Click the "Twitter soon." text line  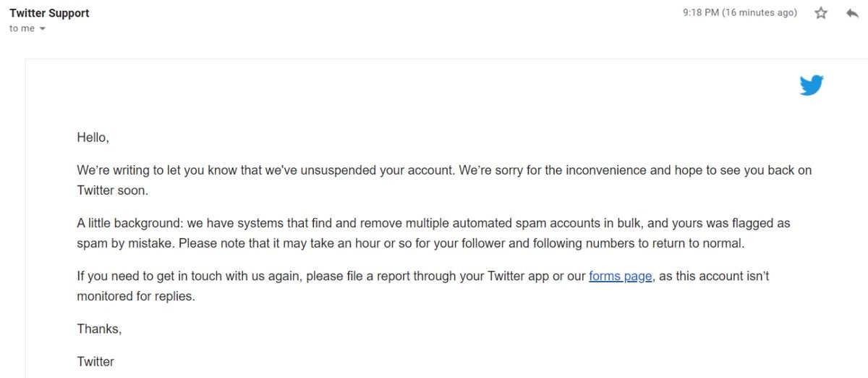click(111, 190)
